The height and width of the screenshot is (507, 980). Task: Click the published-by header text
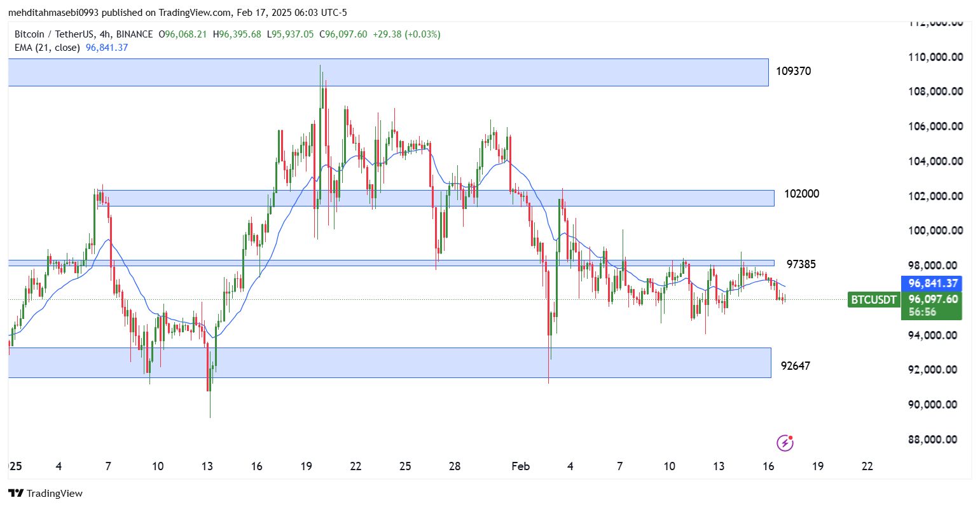[x=178, y=13]
